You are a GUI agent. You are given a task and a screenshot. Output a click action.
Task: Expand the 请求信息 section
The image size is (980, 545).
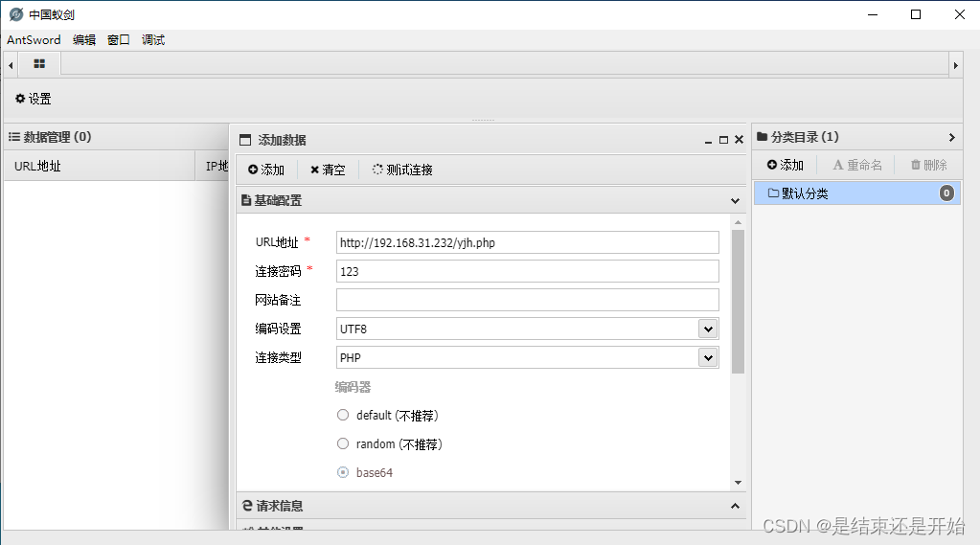pos(735,506)
